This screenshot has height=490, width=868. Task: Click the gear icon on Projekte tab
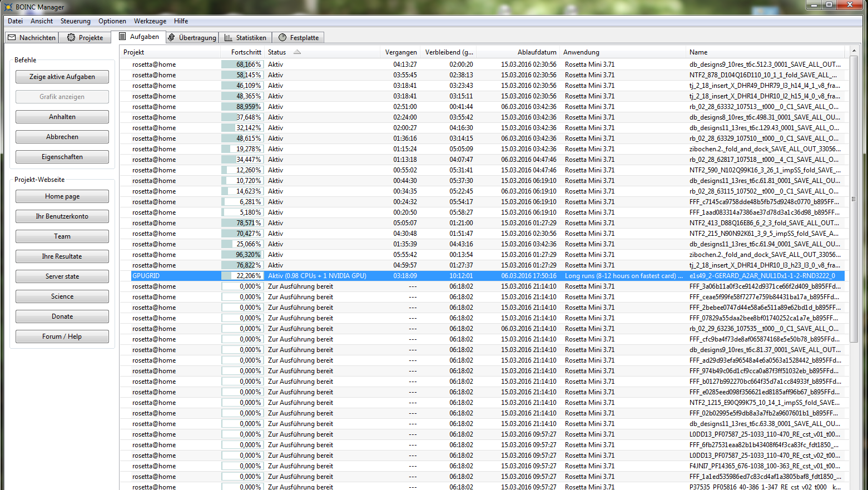pos(71,37)
